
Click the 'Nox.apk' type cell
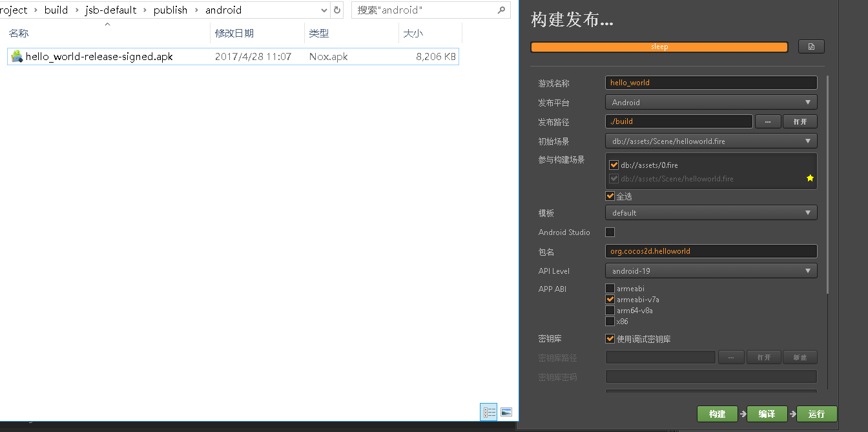pos(328,56)
